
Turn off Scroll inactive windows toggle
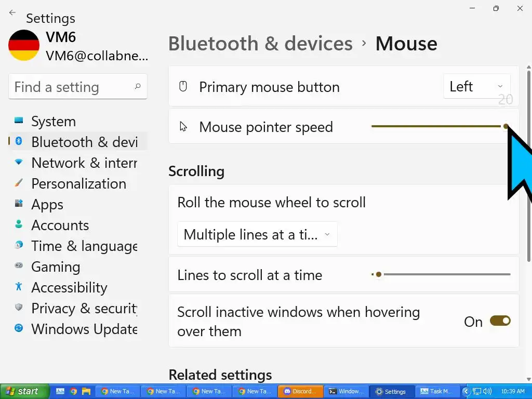pyautogui.click(x=500, y=321)
